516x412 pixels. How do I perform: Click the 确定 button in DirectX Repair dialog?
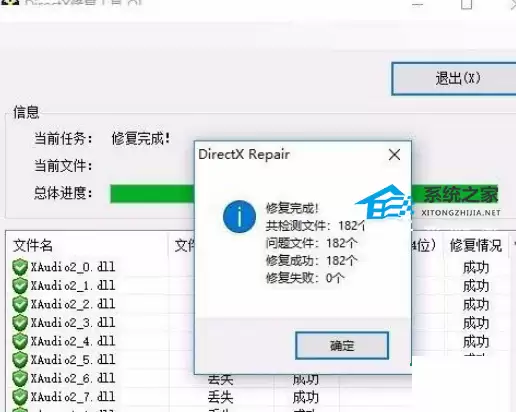(342, 346)
